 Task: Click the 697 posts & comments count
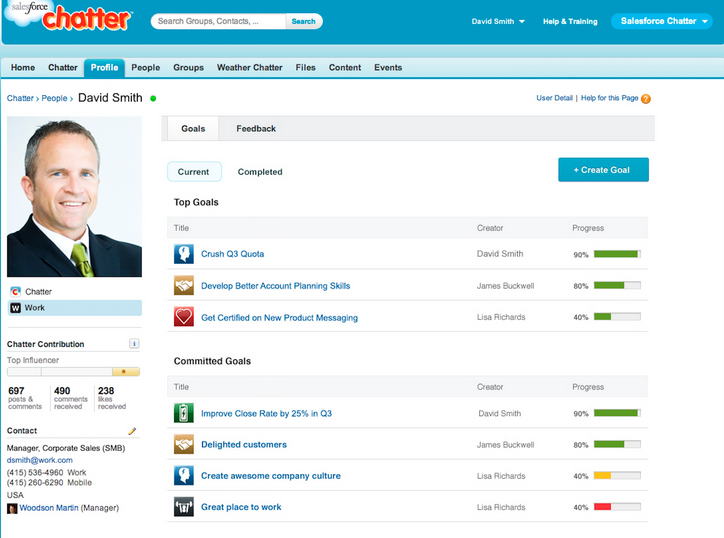(24, 398)
